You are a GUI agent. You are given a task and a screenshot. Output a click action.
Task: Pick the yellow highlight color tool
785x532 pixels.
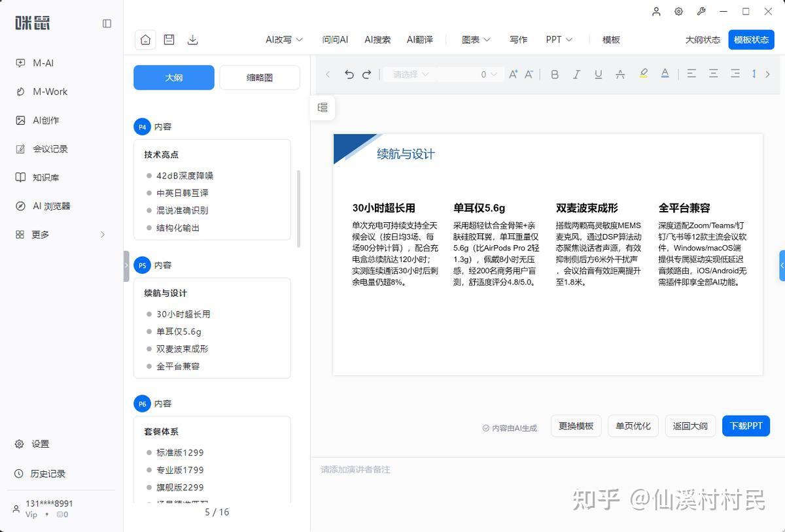click(644, 74)
